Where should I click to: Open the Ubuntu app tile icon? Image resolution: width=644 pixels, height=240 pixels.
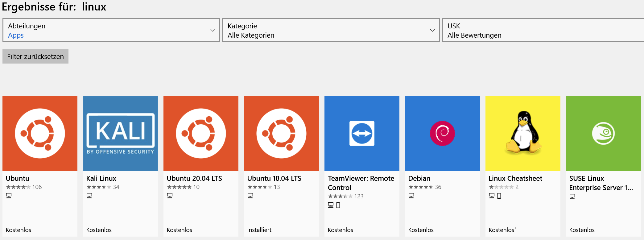(x=40, y=133)
